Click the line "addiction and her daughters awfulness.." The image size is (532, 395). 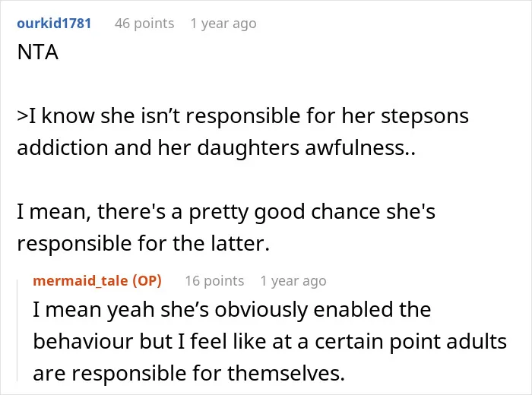(x=216, y=148)
